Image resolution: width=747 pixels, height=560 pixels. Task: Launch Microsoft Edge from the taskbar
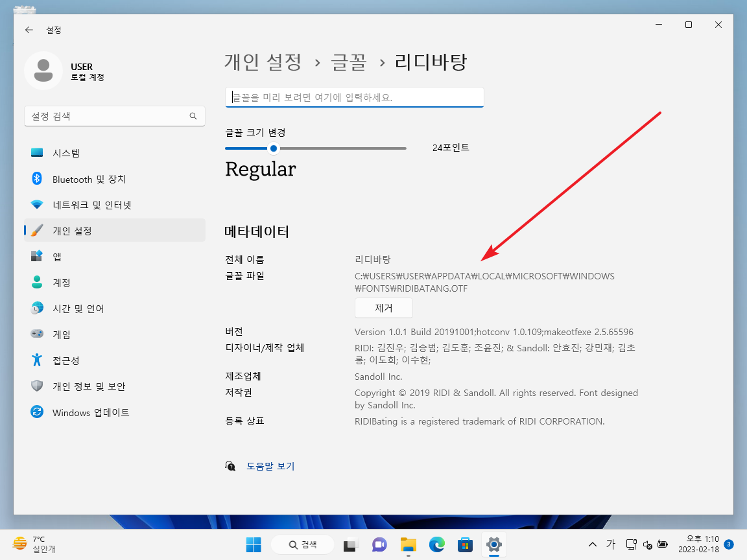[x=437, y=544]
